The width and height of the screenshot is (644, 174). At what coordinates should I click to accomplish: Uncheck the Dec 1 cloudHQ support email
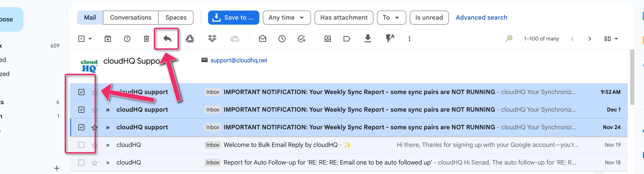click(x=81, y=110)
